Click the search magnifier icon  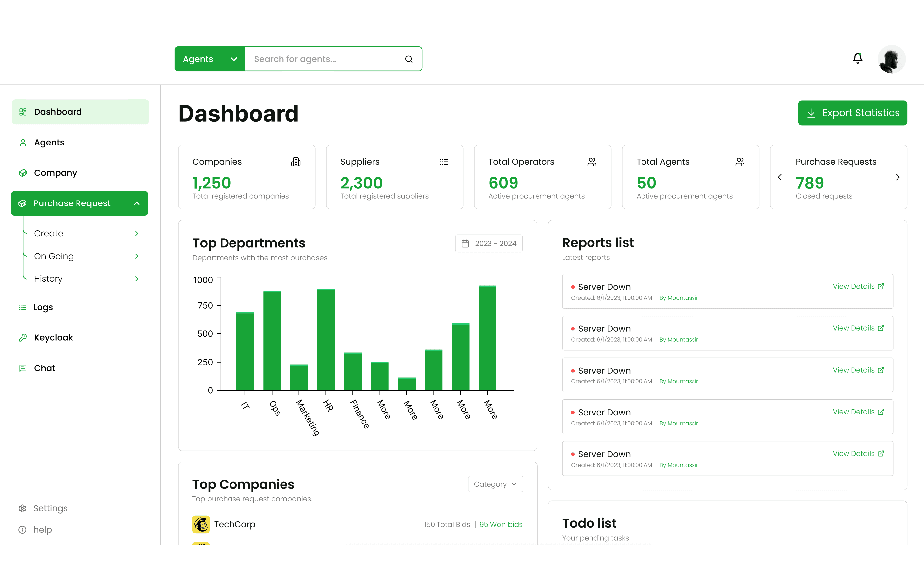pyautogui.click(x=409, y=59)
